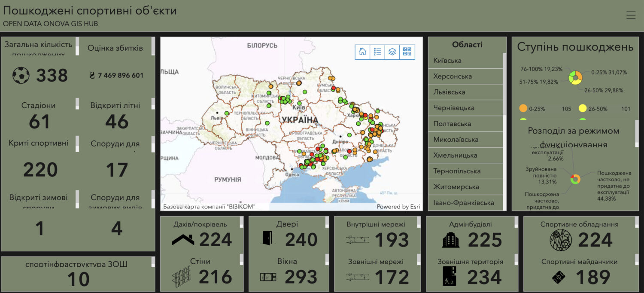Click the Зовнішні мережі value 172
The width and height of the screenshot is (644, 293).
click(x=392, y=277)
